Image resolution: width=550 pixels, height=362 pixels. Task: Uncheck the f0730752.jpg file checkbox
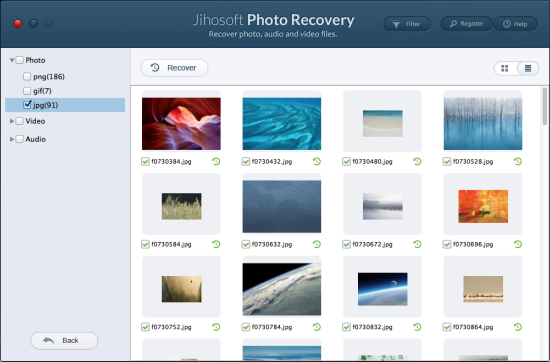tap(145, 327)
